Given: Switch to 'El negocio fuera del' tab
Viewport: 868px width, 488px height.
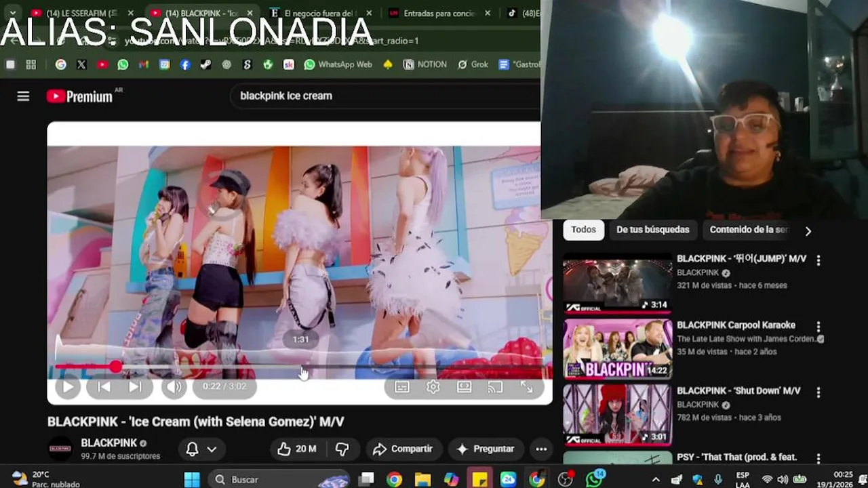Looking at the screenshot, I should point(319,13).
